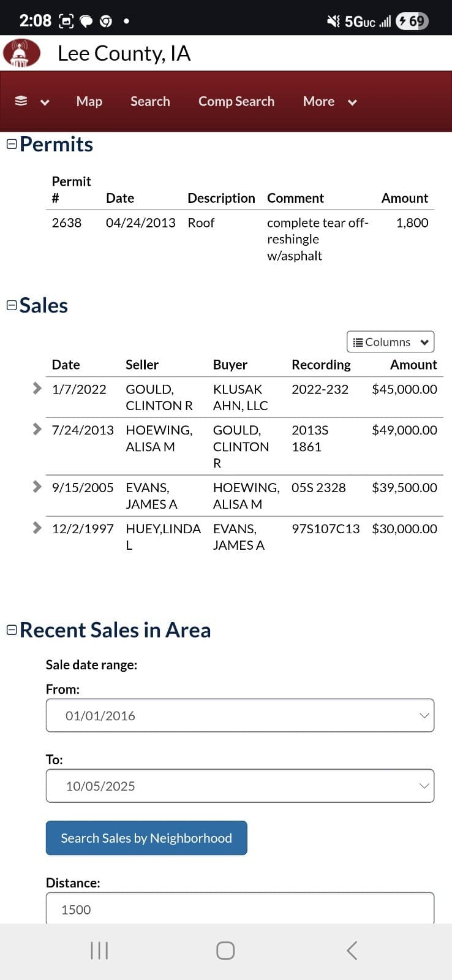The height and width of the screenshot is (980, 452).
Task: Open the Columns dropdown
Action: coord(390,342)
